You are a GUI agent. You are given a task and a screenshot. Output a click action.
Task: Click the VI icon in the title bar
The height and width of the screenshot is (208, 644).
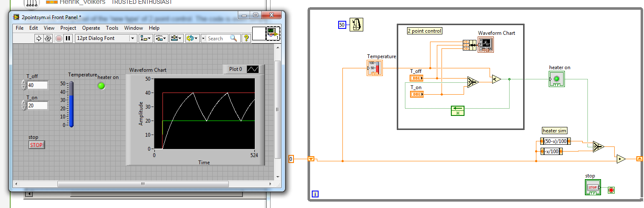point(17,17)
